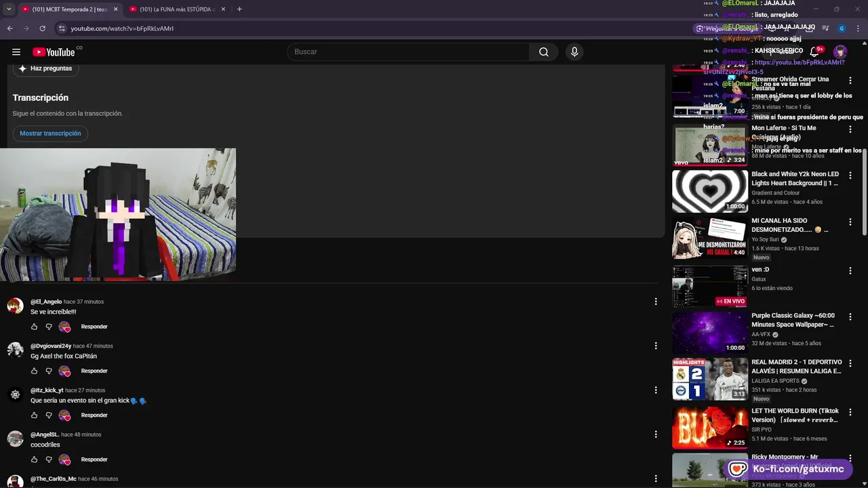Start voice search with microphone icon
868x488 pixels.
click(574, 52)
